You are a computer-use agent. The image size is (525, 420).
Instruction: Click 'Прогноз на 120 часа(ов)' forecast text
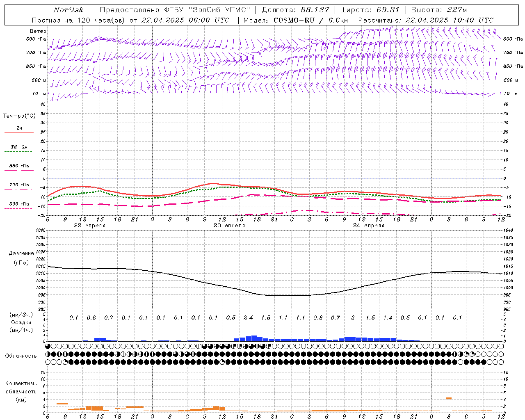click(79, 20)
